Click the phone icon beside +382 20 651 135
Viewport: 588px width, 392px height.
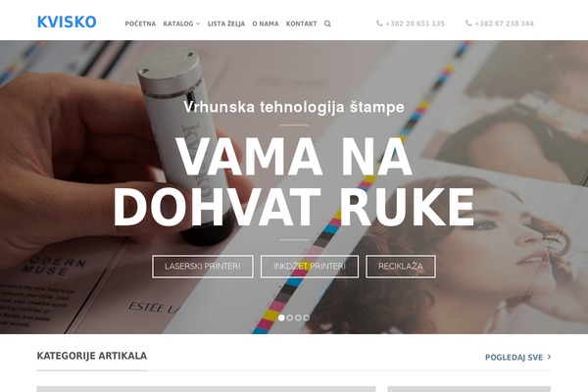[379, 24]
